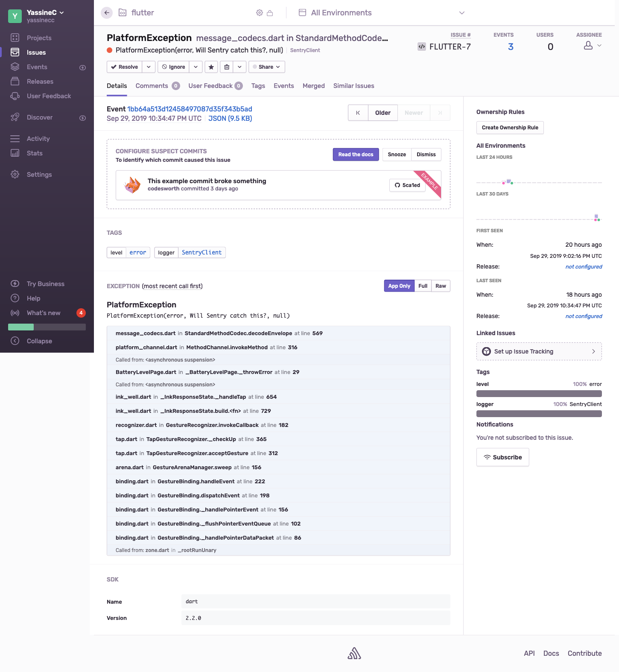619x672 pixels.
Task: Click the error level tag value
Action: [x=138, y=253]
